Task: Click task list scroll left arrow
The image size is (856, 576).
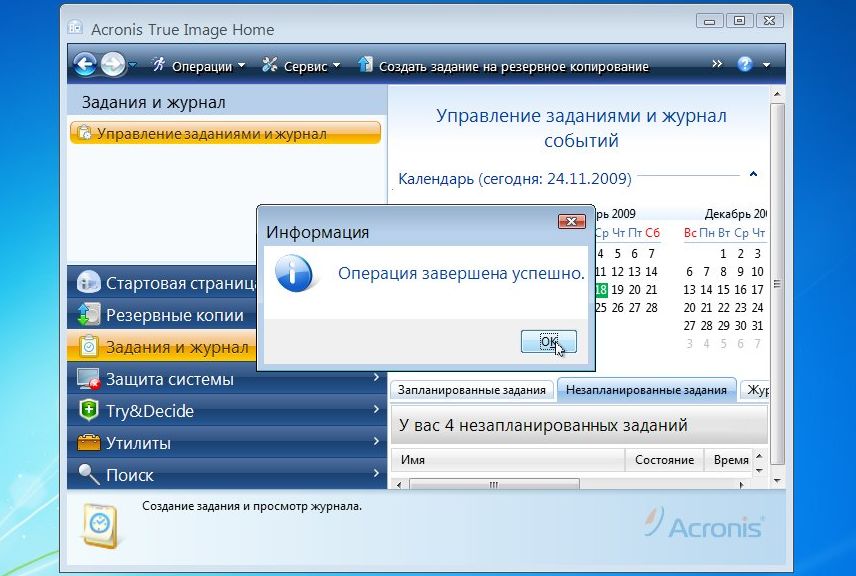Action: tap(399, 485)
